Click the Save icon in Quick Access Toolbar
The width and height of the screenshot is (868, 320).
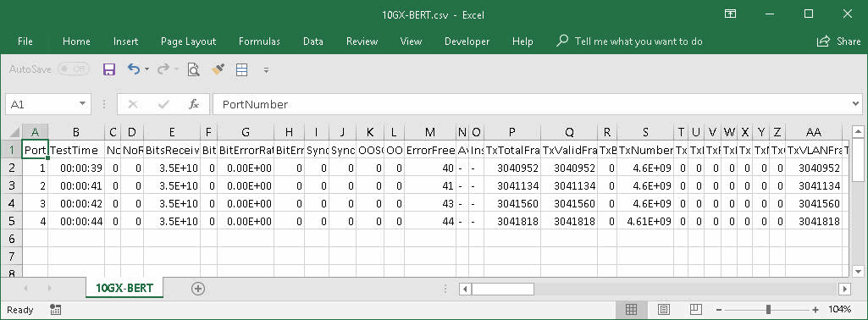click(109, 69)
